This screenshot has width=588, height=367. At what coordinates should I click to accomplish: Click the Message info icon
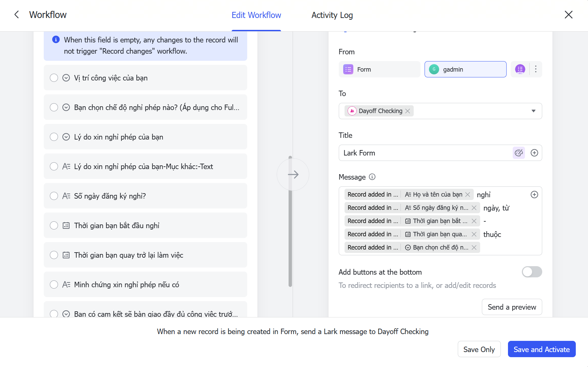(x=372, y=177)
